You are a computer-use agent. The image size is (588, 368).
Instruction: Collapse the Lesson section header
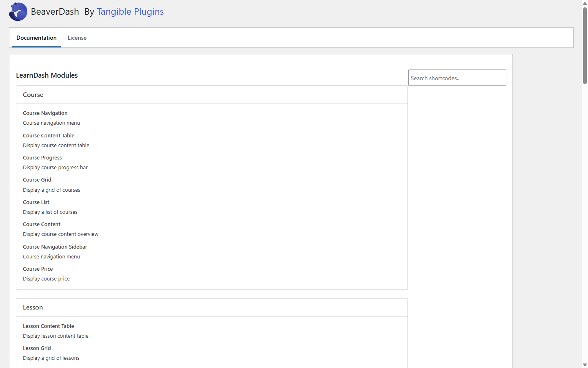point(212,307)
